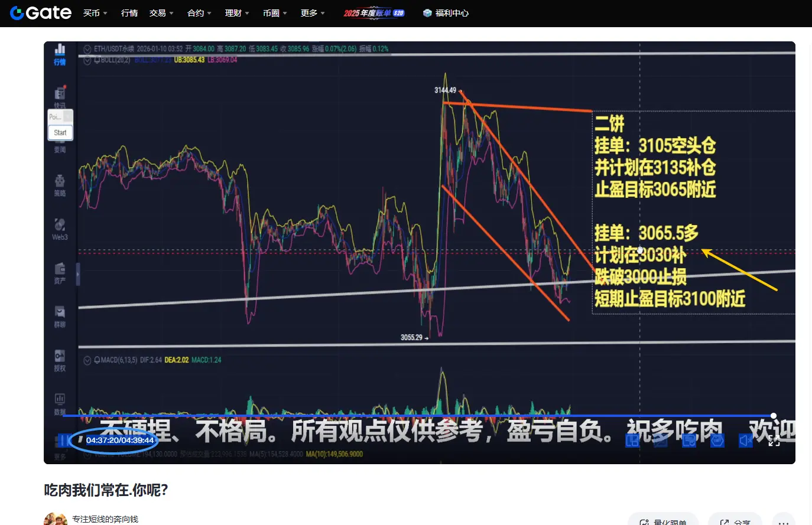Click the 福利中心 gift box icon
This screenshot has width=812, height=525.
[x=427, y=13]
